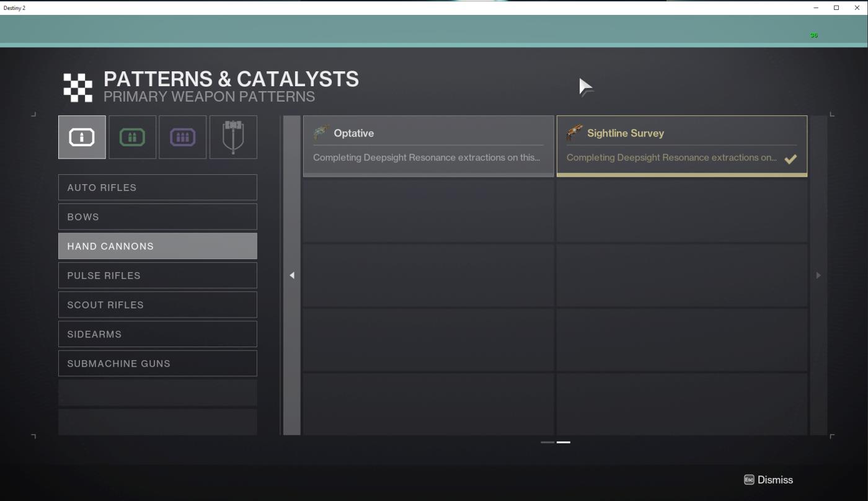The width and height of the screenshot is (868, 501).
Task: Click the Optative pattern description text
Action: click(x=427, y=157)
